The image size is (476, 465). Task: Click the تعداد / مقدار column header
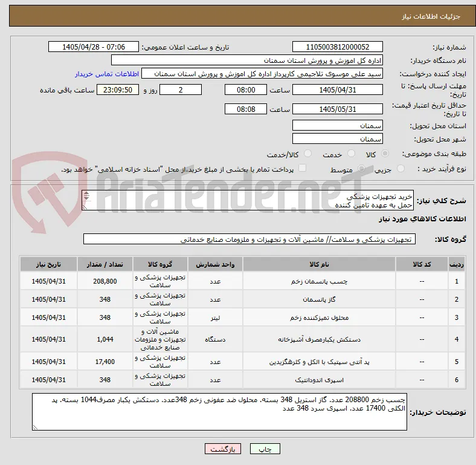tap(105, 264)
